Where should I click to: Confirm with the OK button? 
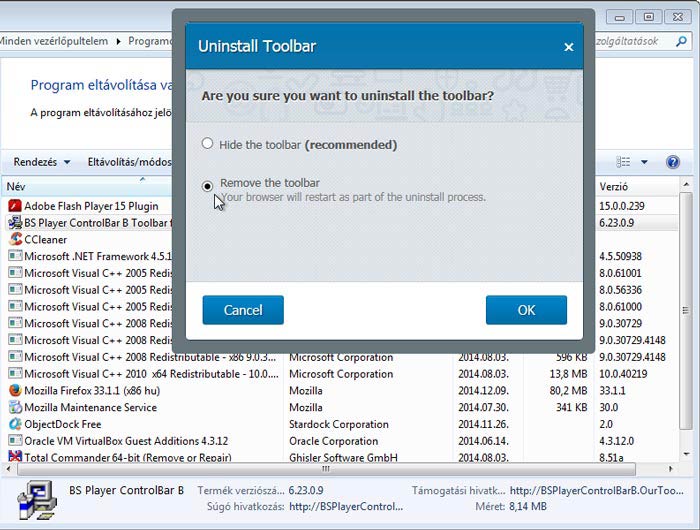[x=526, y=310]
